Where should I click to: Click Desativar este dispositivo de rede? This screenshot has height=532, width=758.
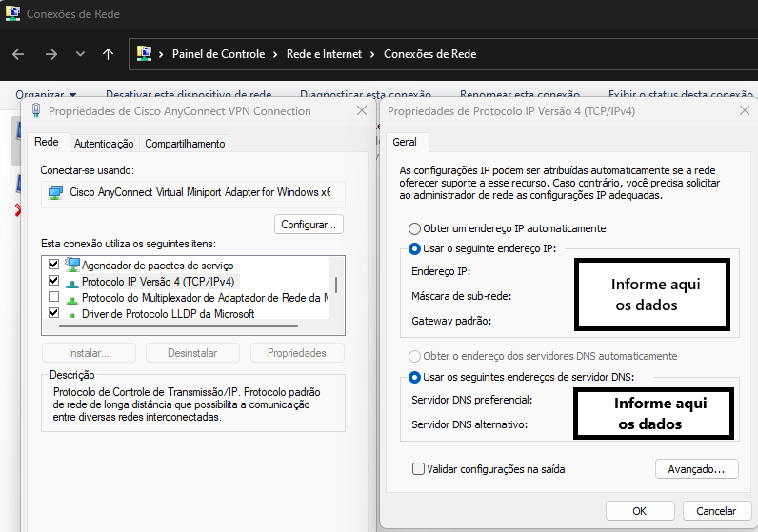pyautogui.click(x=189, y=94)
